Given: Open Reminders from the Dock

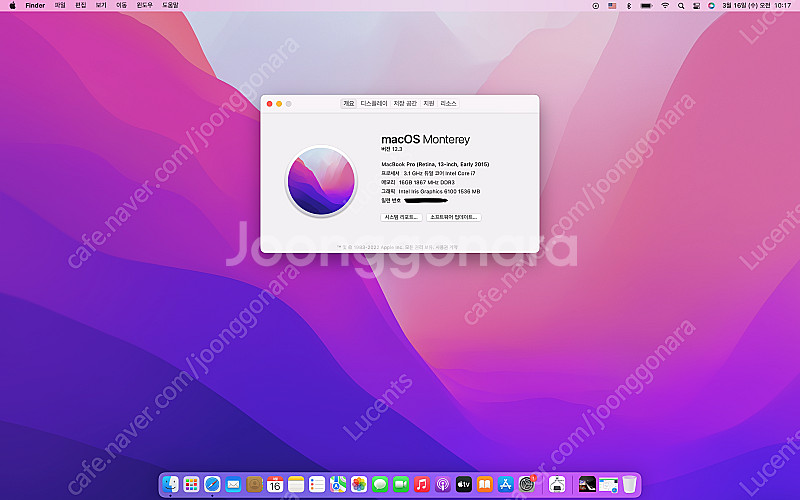Looking at the screenshot, I should (317, 484).
